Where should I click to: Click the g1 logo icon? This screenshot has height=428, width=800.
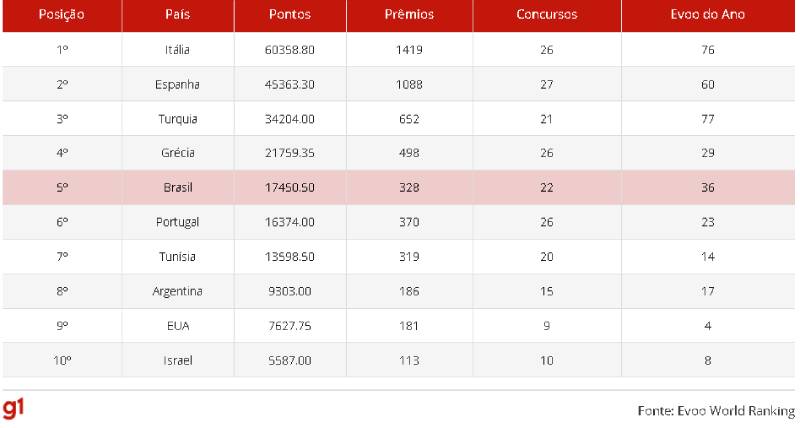coord(13,409)
